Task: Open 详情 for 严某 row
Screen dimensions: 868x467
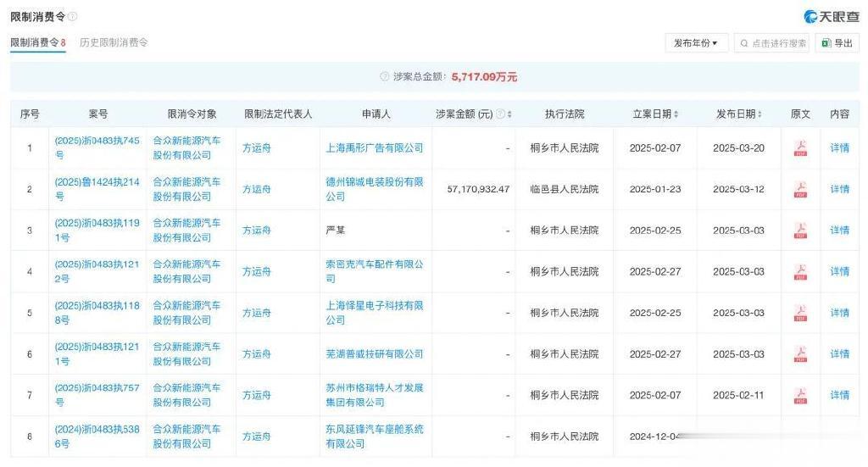Action: (x=839, y=231)
